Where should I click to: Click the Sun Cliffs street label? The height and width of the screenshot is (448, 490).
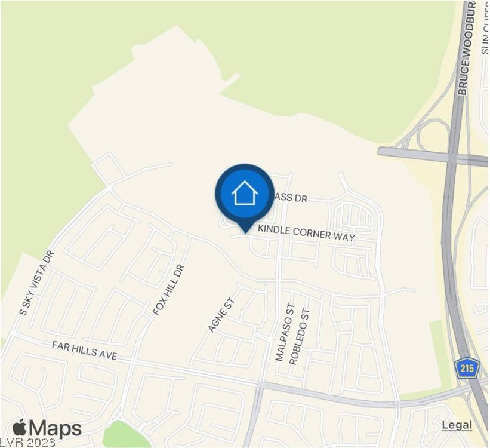click(485, 27)
